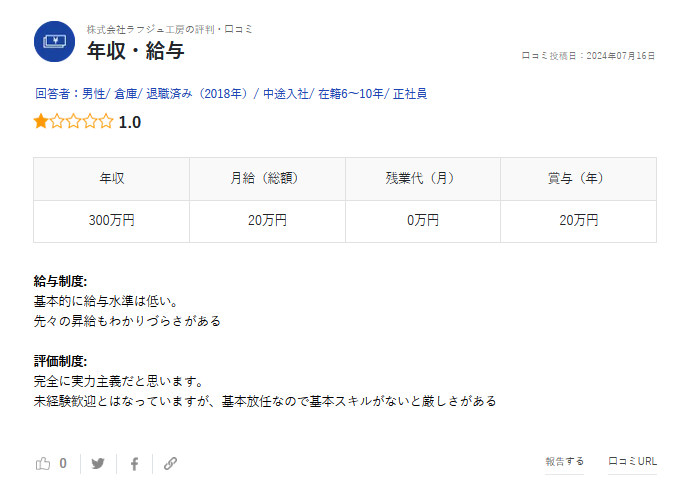This screenshot has height=490, width=690.
Task: Open the 株式会社ラフジュ工房の評判・口コミ link
Action: (x=169, y=29)
